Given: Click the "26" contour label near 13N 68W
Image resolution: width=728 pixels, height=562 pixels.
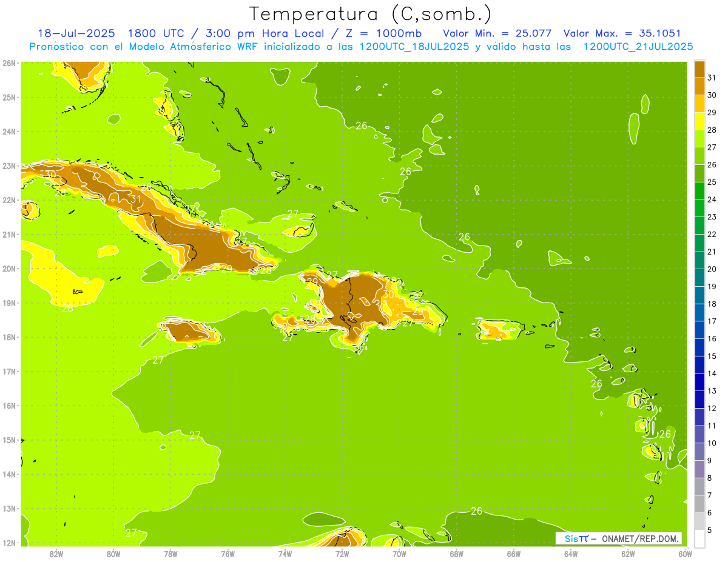Looking at the screenshot, I should pyautogui.click(x=477, y=511).
